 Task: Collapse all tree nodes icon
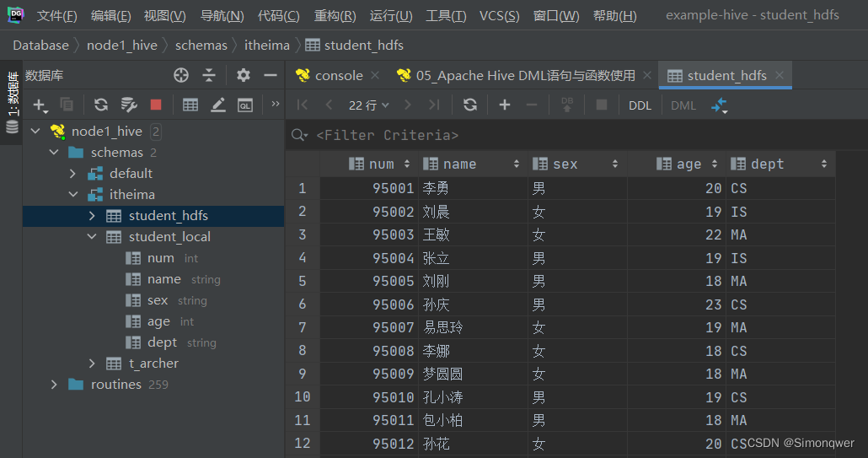tap(209, 75)
